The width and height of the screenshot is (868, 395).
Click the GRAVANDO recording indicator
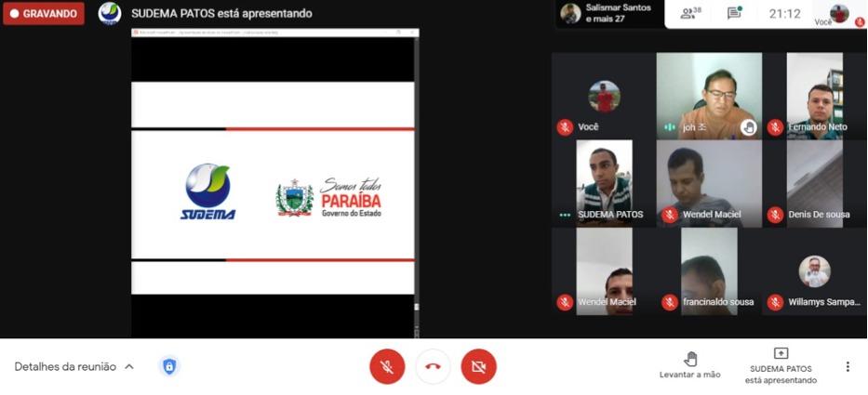[44, 14]
